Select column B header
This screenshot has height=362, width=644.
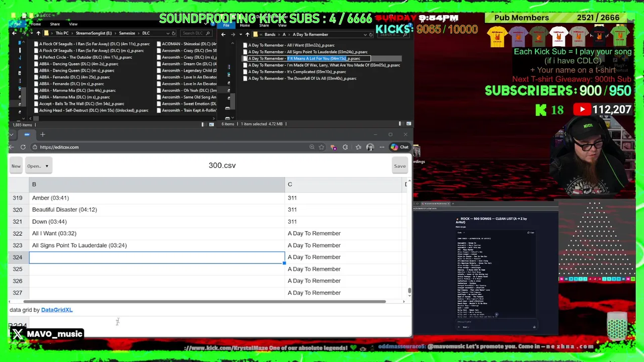pyautogui.click(x=157, y=185)
